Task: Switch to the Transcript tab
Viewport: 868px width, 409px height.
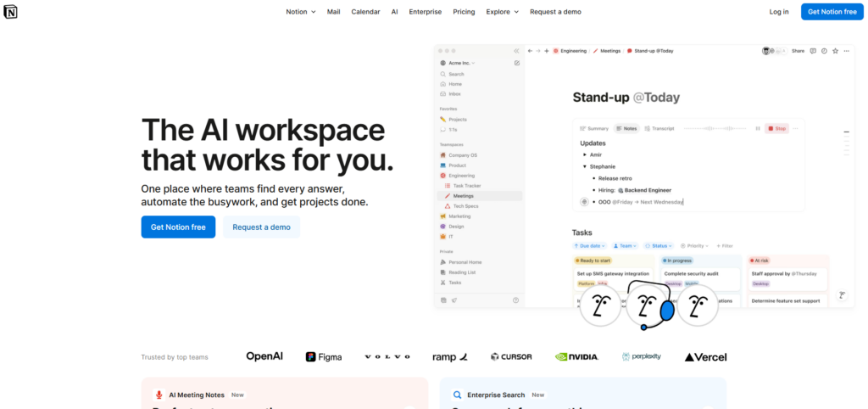Action: click(x=659, y=128)
